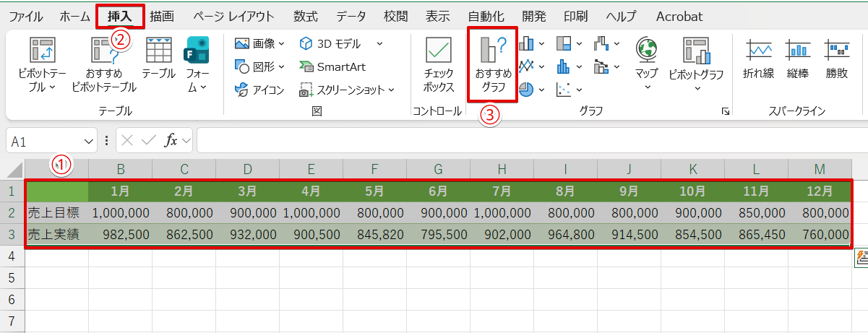Insert a hierarchy treemap chart

570,44
